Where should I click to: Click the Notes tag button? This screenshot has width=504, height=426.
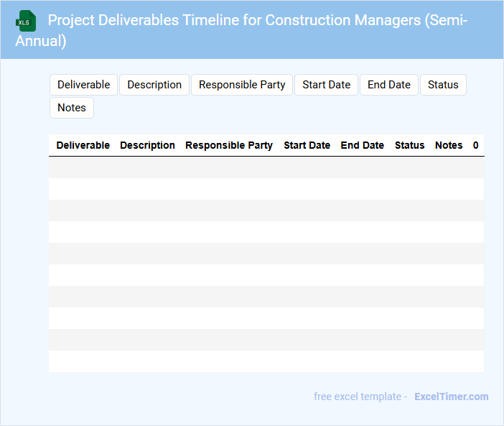coord(72,108)
